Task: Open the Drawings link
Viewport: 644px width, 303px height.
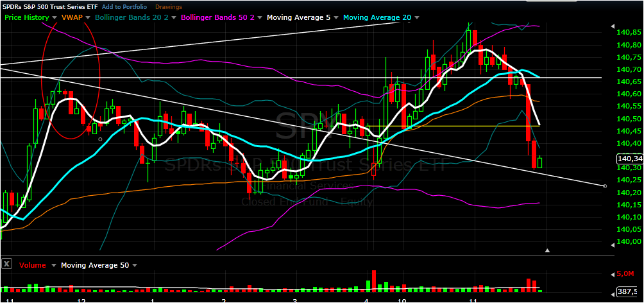Action: tap(169, 6)
